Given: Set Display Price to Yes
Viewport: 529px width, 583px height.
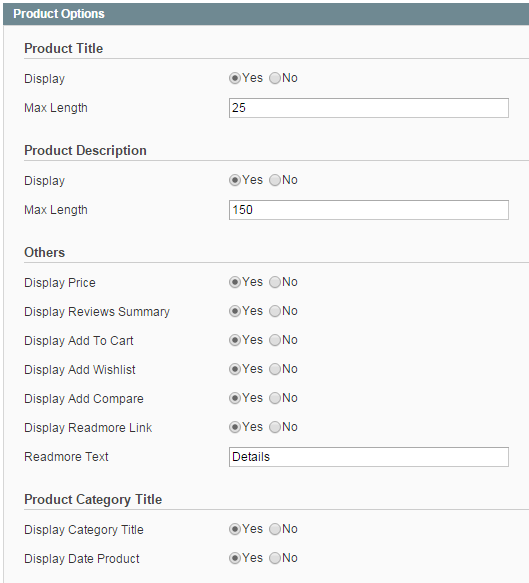Looking at the screenshot, I should click(235, 282).
